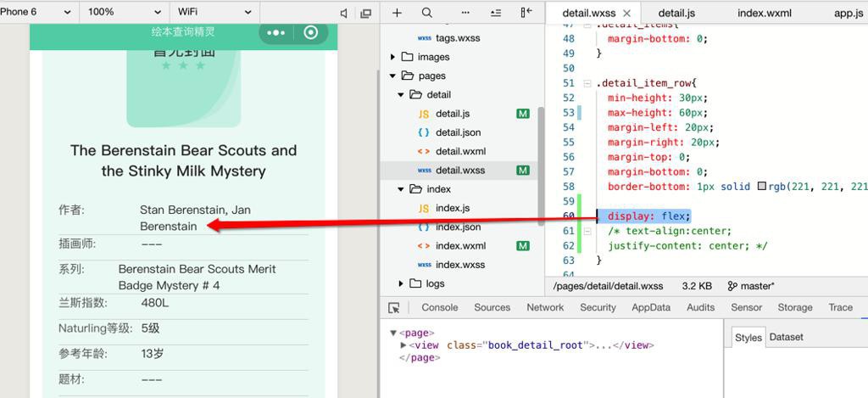
Task: Open mini program capsule three-dot menu
Action: [275, 33]
